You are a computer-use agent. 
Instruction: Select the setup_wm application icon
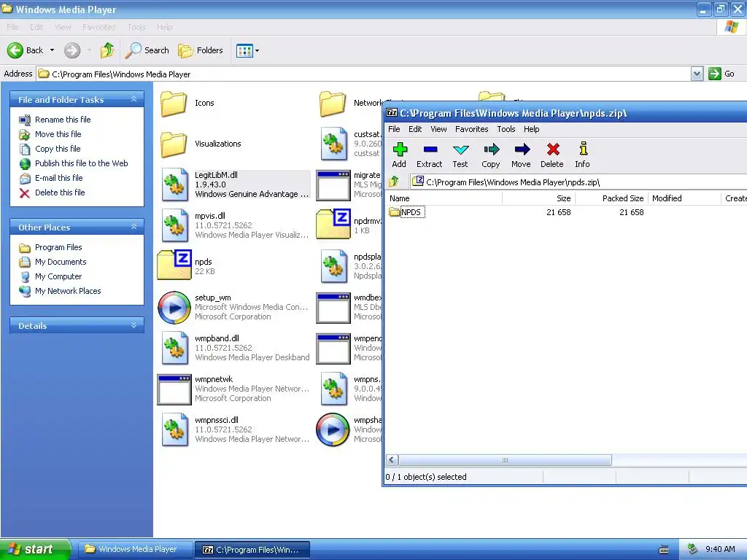(174, 308)
